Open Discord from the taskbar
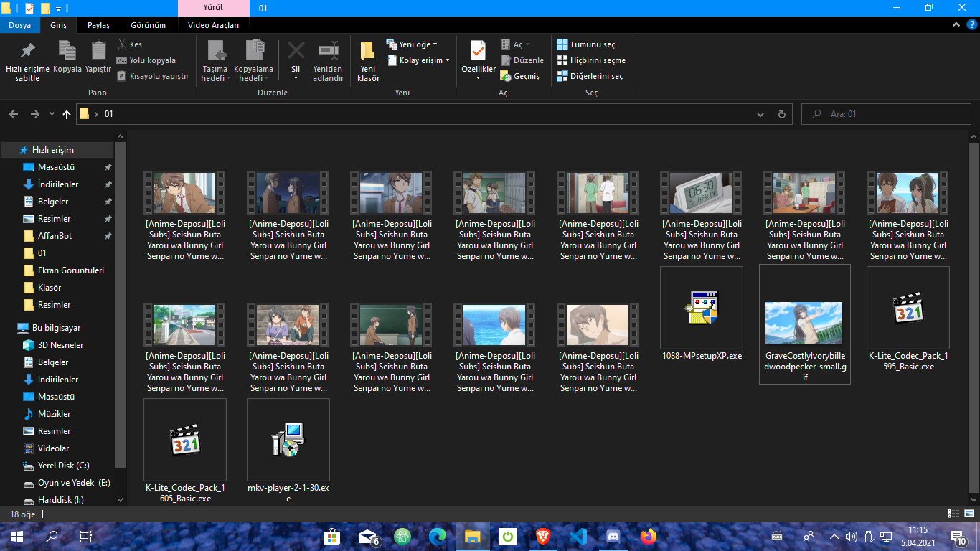 613,536
